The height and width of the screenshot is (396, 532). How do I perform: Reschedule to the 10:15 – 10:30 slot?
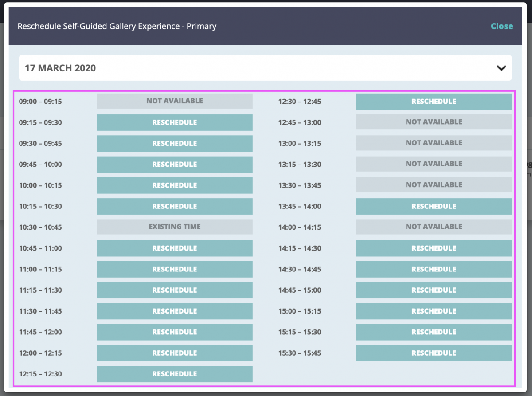[x=175, y=206]
